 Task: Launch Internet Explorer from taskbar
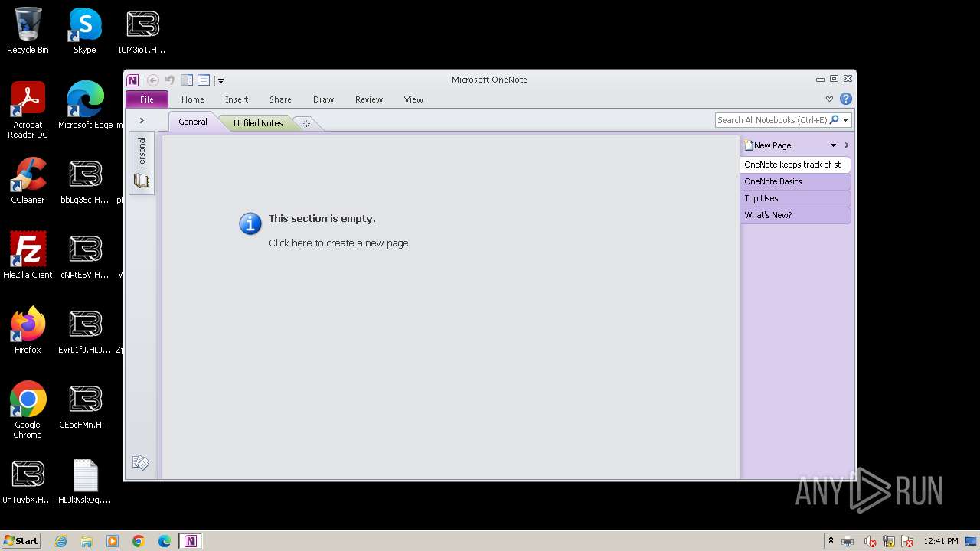click(61, 541)
